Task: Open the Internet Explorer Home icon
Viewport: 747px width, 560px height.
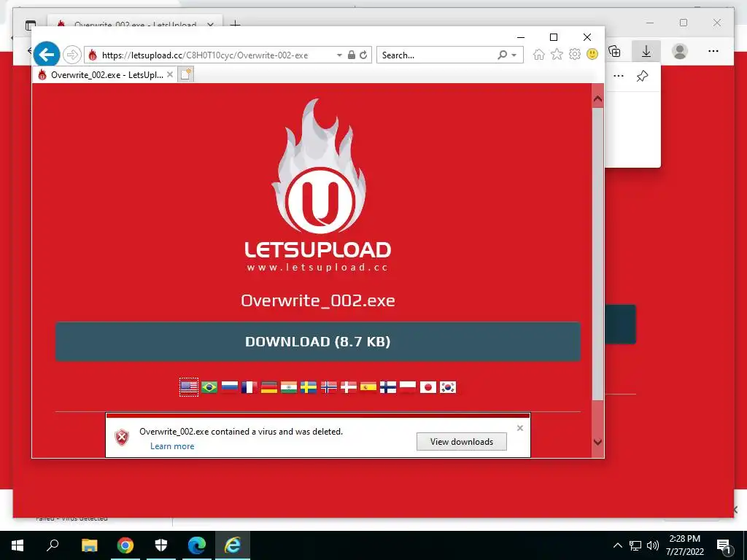Action: point(539,54)
